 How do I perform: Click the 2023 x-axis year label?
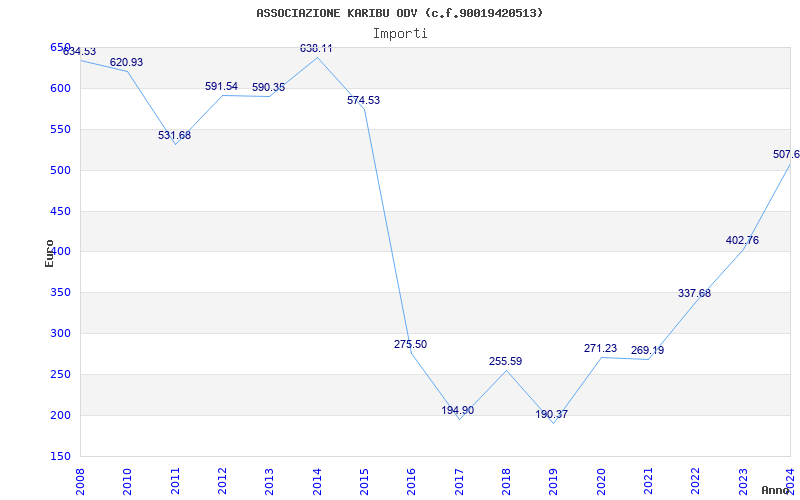743,482
